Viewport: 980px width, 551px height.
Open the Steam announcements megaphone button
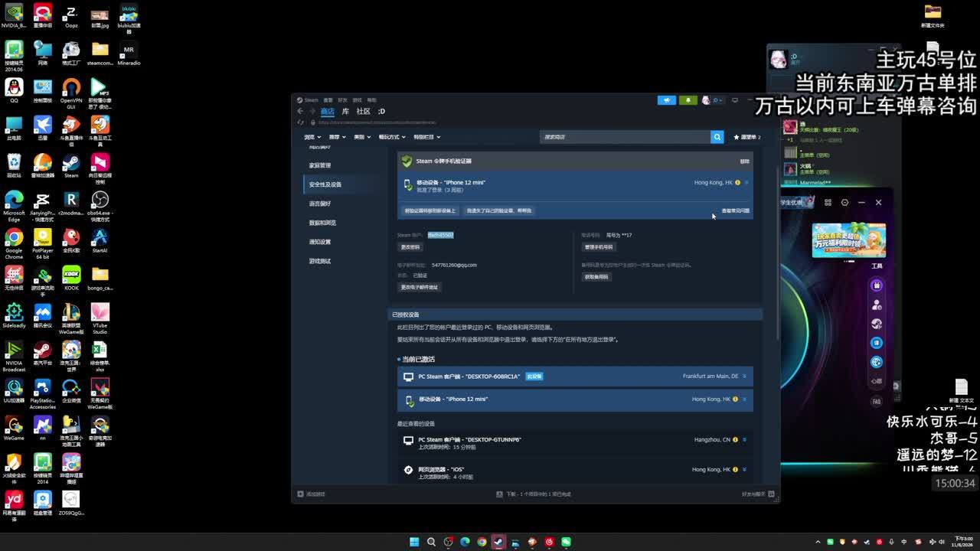pyautogui.click(x=667, y=100)
